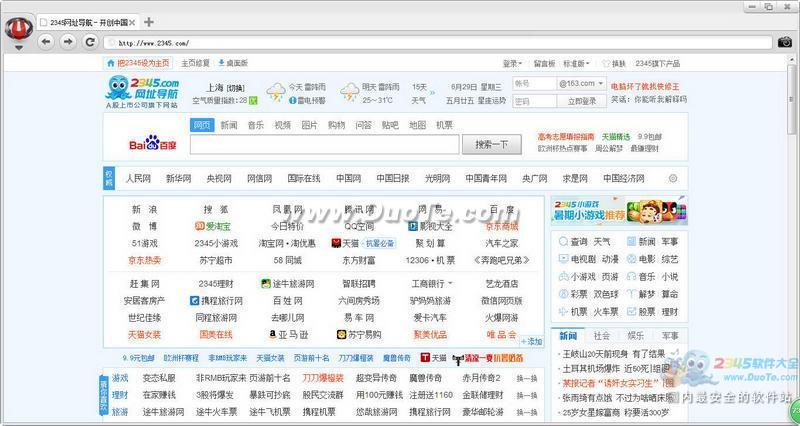Open 苏宁易购 with its icon
Viewport: 800px width, 426px height.
point(359,335)
